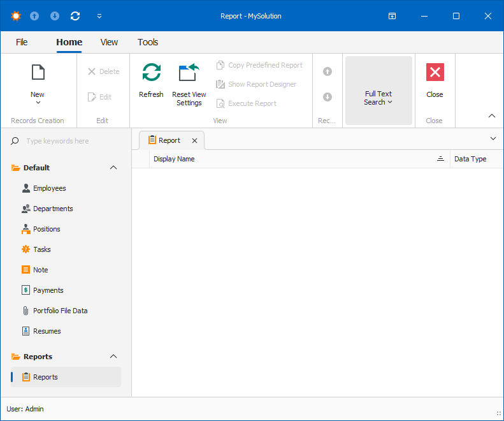This screenshot has width=504, height=421.
Task: Click the Delete button in ribbon
Action: click(103, 71)
